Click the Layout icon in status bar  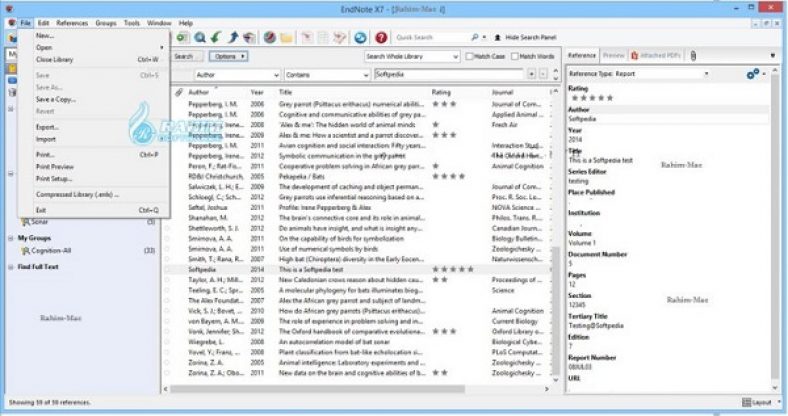coord(747,402)
